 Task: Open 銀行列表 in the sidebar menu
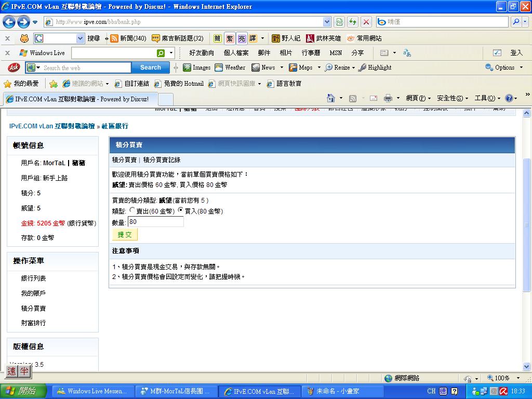pyautogui.click(x=33, y=278)
